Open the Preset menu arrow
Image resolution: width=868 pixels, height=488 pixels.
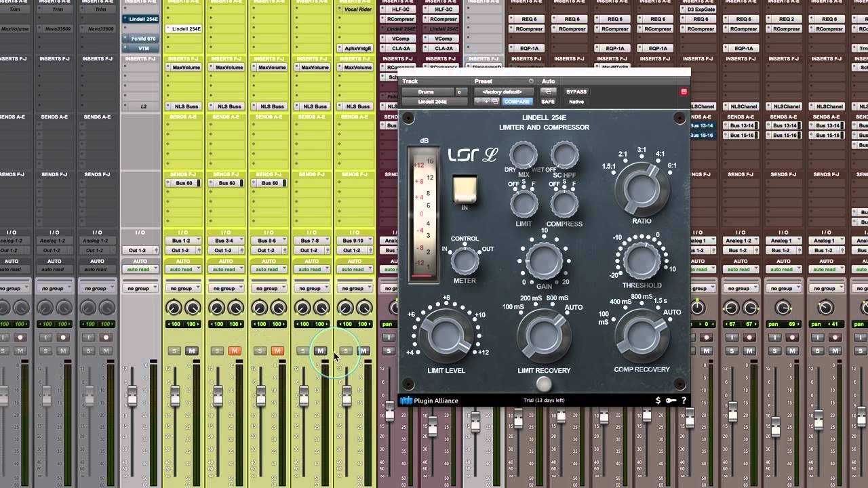tap(531, 81)
